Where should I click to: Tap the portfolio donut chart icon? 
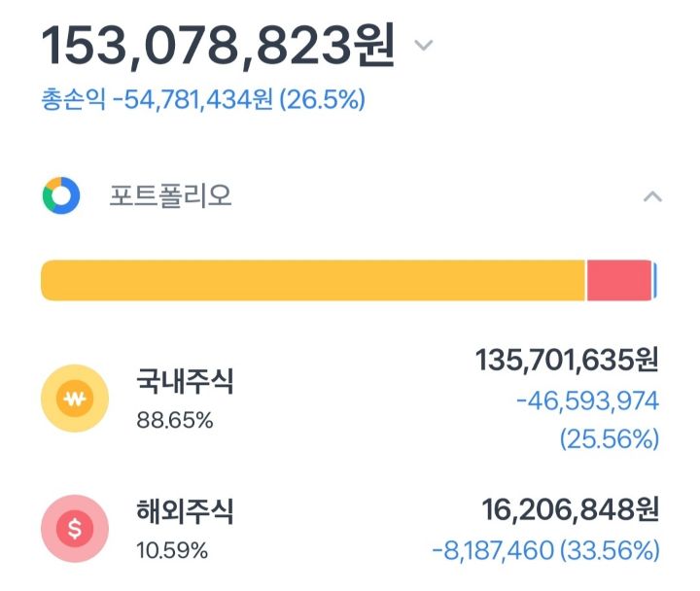pyautogui.click(x=61, y=195)
